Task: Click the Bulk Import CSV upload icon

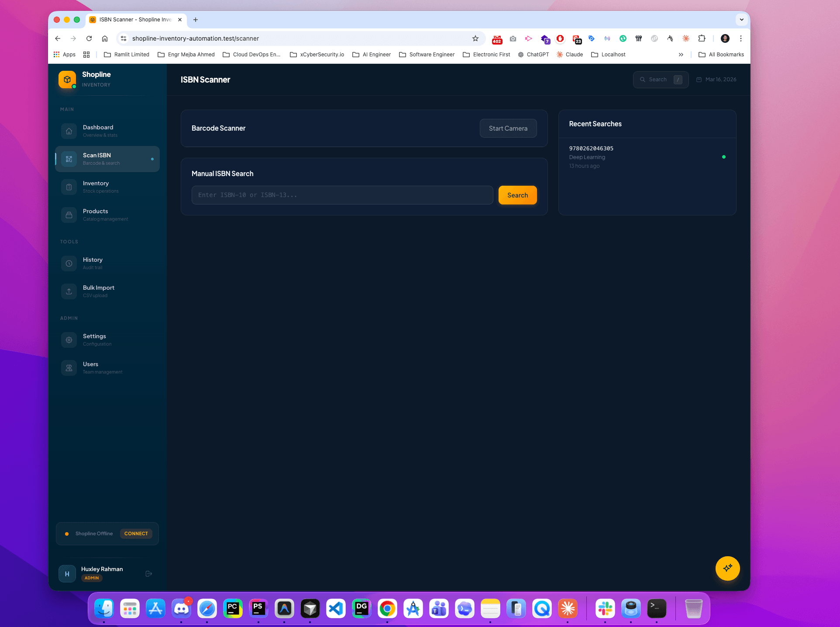Action: click(69, 291)
